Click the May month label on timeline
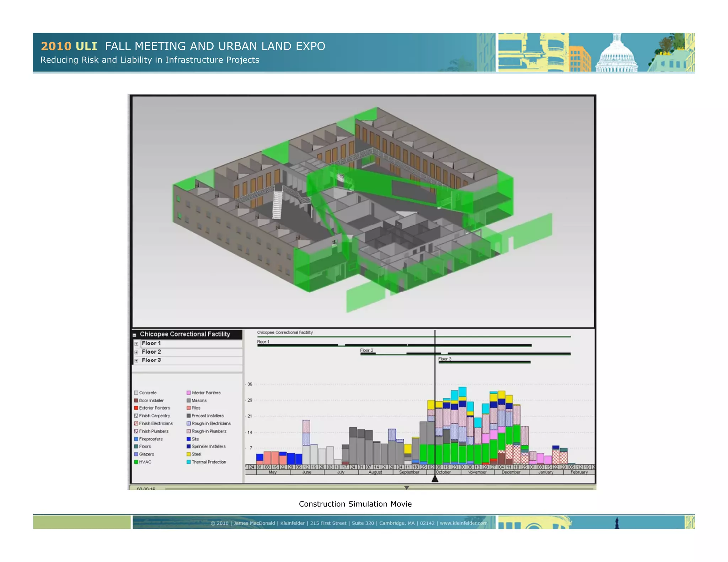This screenshot has height=562, width=728. 273,472
